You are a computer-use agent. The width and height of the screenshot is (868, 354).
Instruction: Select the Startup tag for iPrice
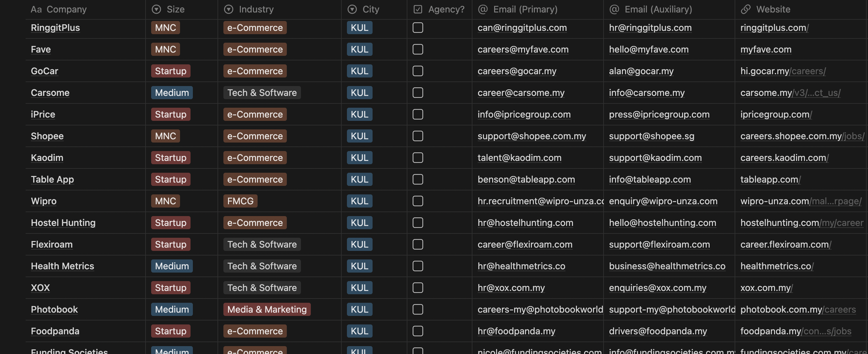[171, 114]
